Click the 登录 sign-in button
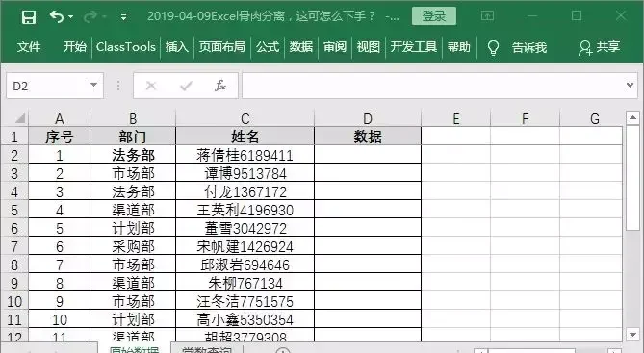Image resolution: width=644 pixels, height=353 pixels. 434,16
